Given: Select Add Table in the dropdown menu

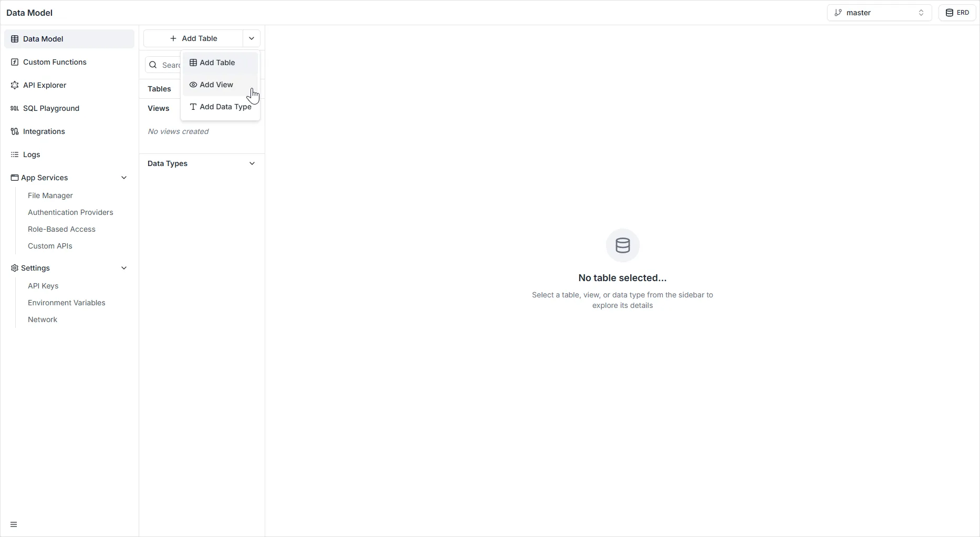Looking at the screenshot, I should (217, 63).
